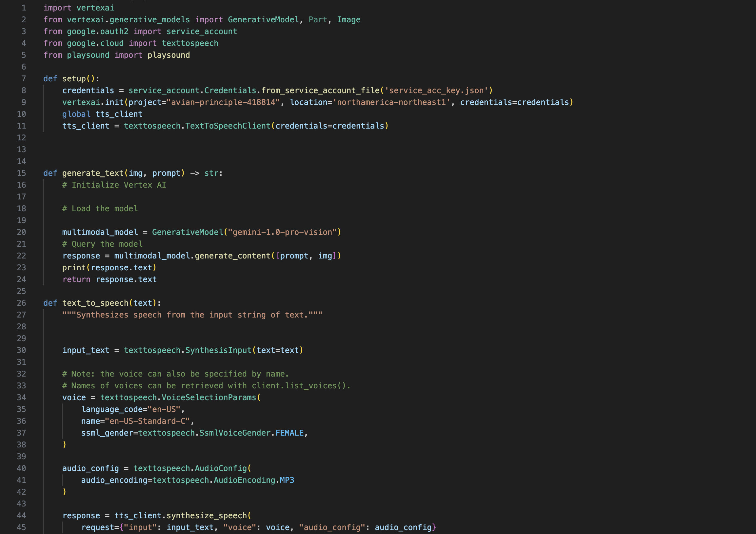Click the 'service_acc_key.json' string literal
The image size is (756, 534).
click(x=436, y=91)
